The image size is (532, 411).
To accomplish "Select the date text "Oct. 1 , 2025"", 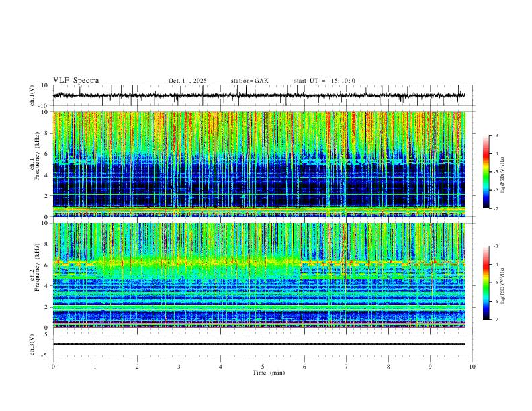I will [x=187, y=81].
